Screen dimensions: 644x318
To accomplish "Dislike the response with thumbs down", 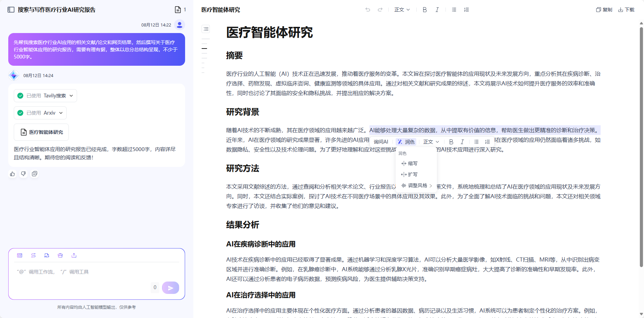I will (x=23, y=174).
